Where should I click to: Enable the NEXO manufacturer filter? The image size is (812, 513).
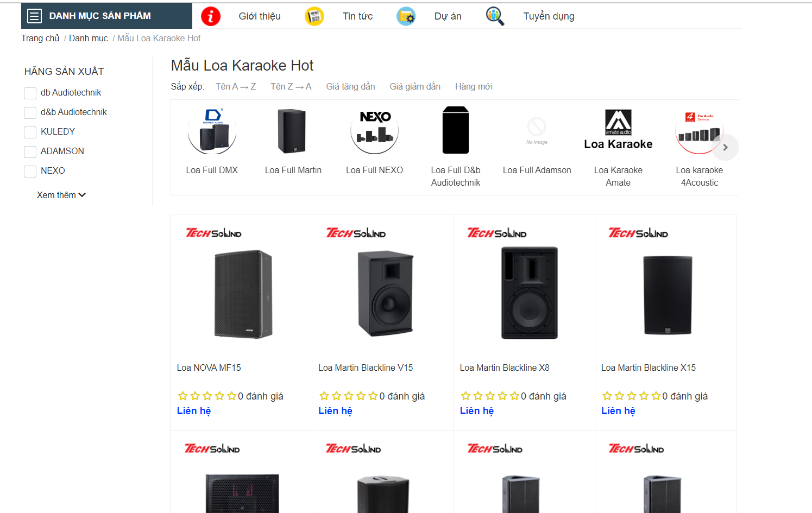tap(30, 172)
